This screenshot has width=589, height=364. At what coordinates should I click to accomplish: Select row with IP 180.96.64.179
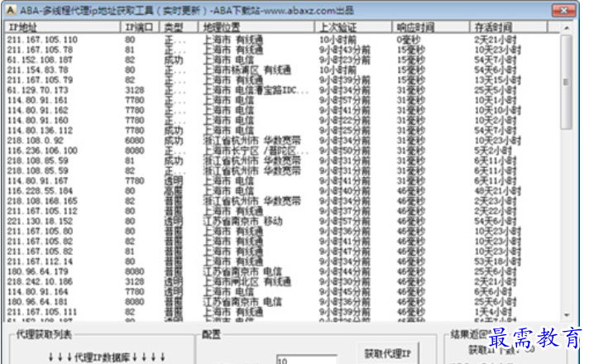[282, 271]
